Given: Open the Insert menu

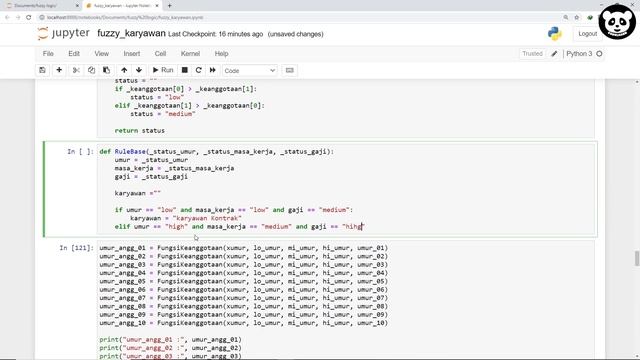Looking at the screenshot, I should pyautogui.click(x=131, y=53).
